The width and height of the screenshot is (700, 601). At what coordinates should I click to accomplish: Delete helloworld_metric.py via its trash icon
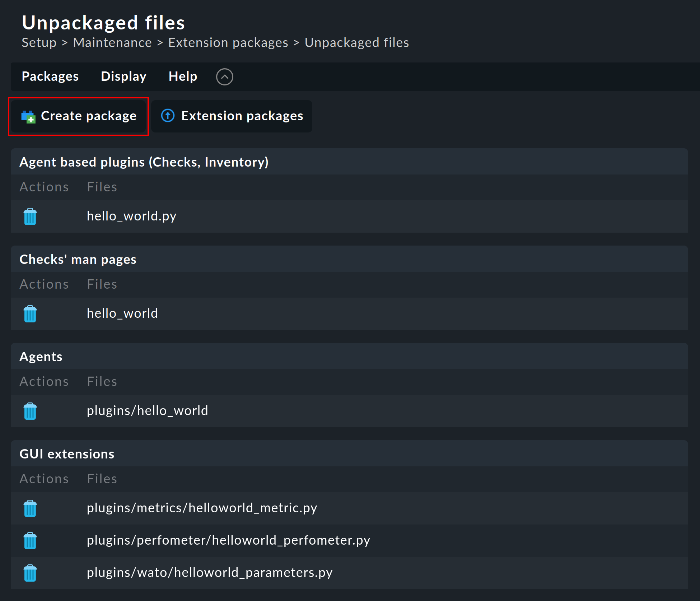click(30, 508)
